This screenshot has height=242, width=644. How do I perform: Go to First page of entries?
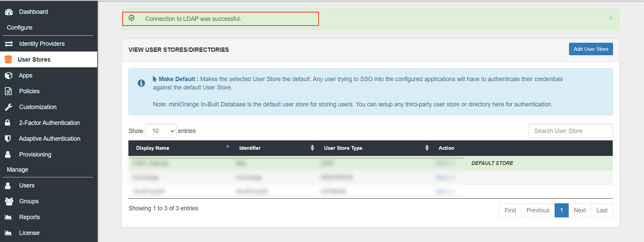[510, 210]
